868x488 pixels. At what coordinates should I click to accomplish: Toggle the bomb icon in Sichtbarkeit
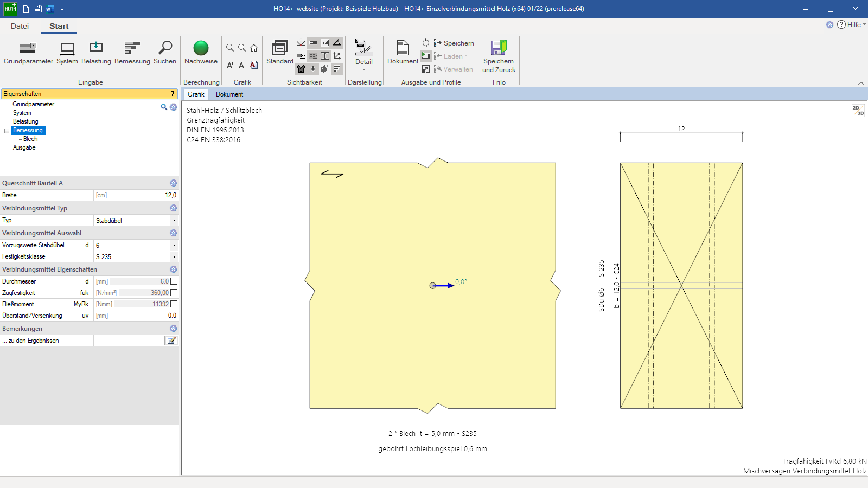(324, 69)
